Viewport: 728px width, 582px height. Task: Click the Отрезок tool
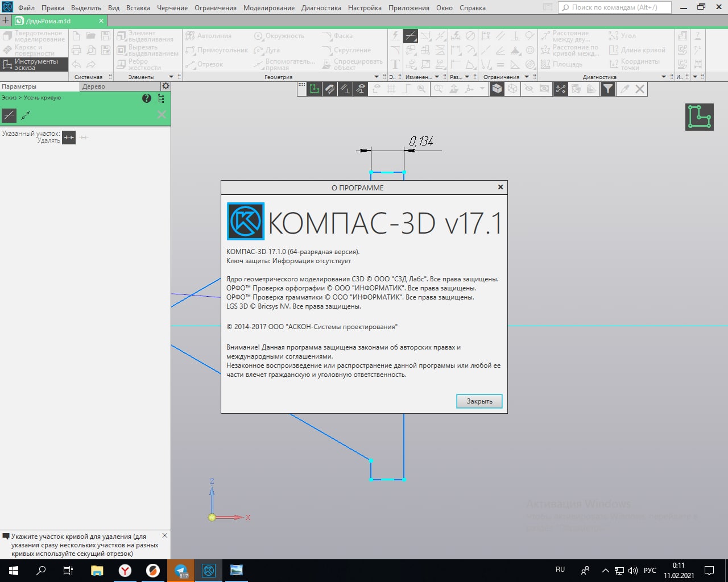click(x=204, y=64)
